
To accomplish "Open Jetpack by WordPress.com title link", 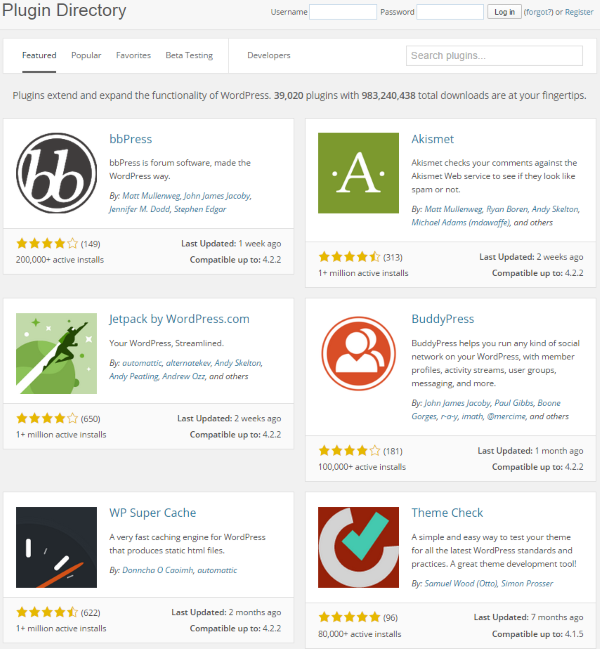I will coord(179,319).
